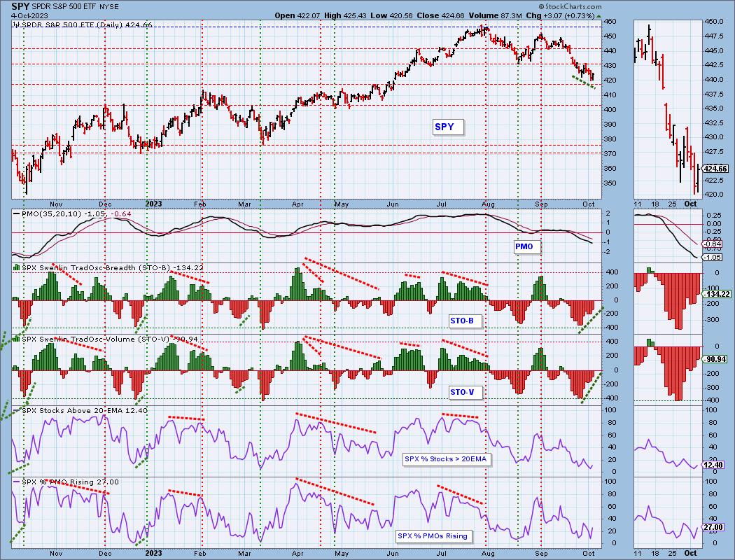Click the 350 price level on y-axis
Image resolution: width=735 pixels, height=560 pixels.
point(610,183)
